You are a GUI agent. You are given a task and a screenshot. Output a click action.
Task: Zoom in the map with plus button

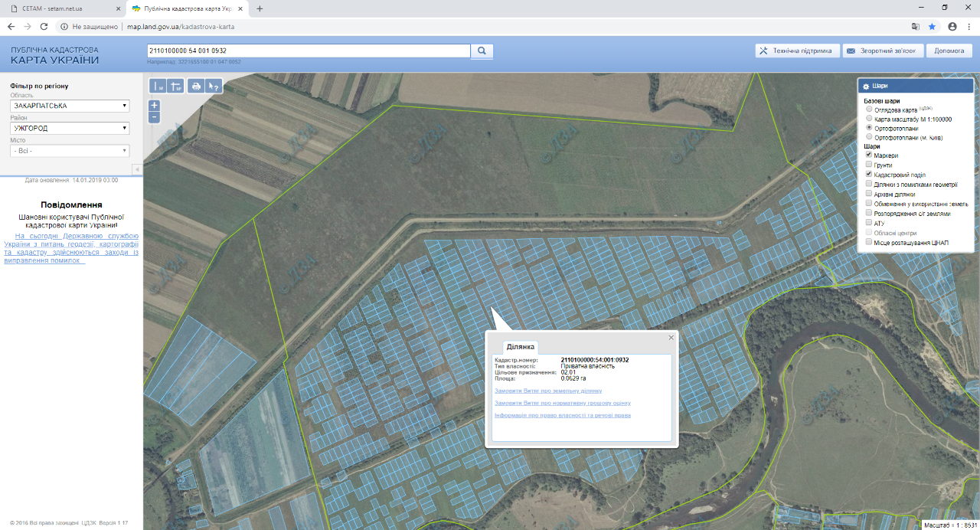coord(154,105)
